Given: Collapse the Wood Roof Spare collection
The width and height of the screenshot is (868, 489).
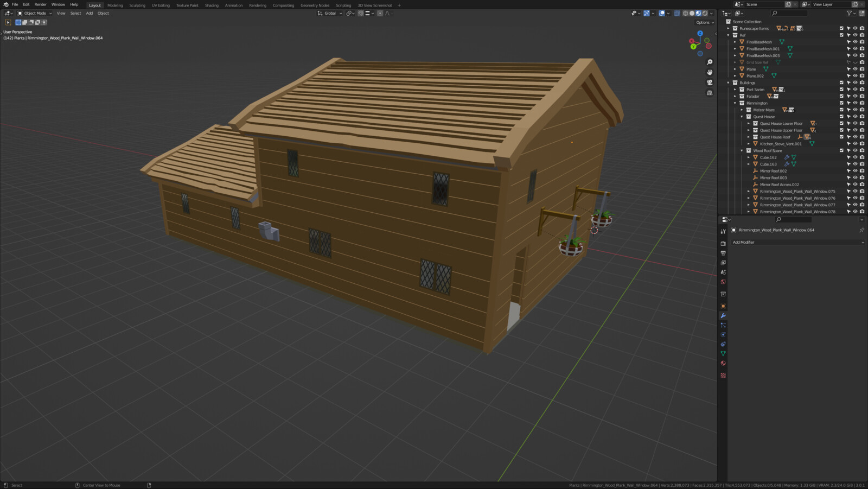Looking at the screenshot, I should 742,150.
